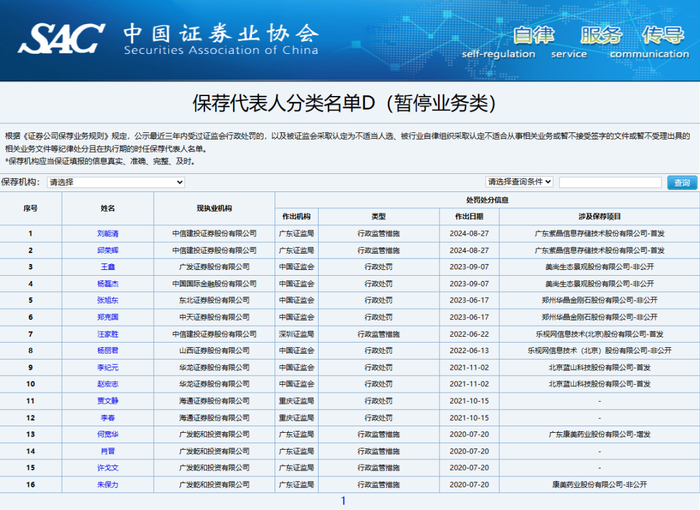Open the 保荐机构 dropdown

[x=115, y=182]
